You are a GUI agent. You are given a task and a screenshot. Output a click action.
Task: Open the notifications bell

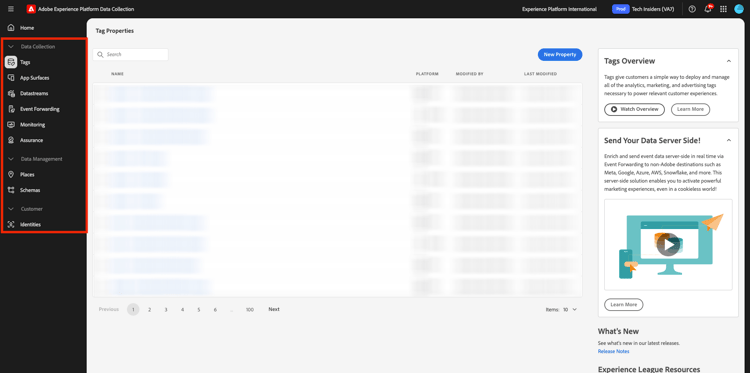point(708,9)
